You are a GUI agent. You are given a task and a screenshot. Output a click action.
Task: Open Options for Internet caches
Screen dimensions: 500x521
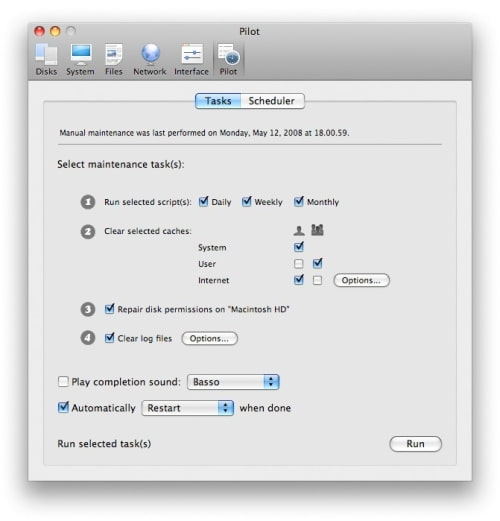(x=361, y=280)
